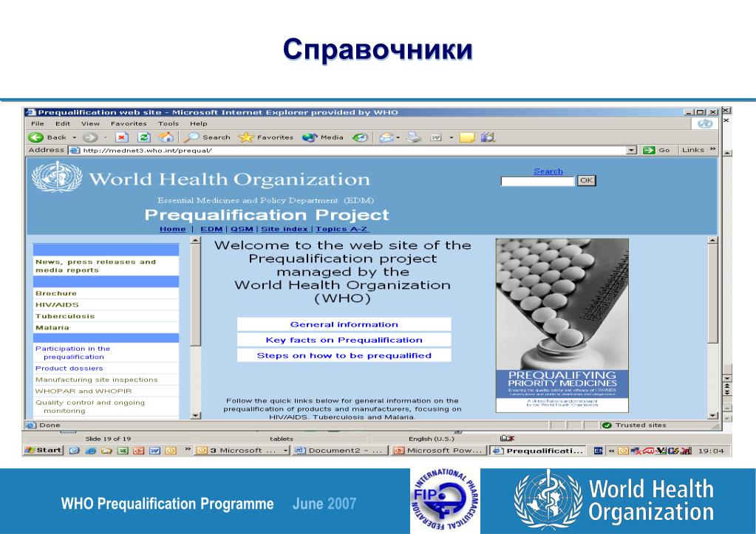Click the Forward arrow button
Screen dimensions: 756x534
(x=89, y=137)
